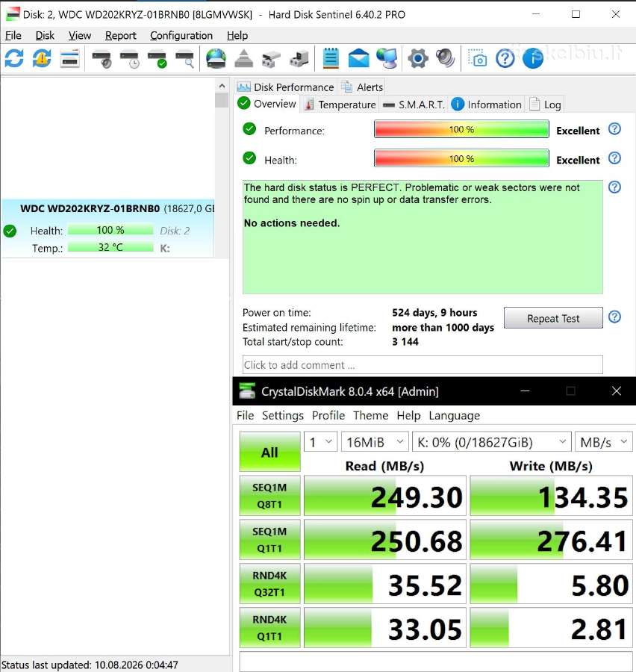The height and width of the screenshot is (672, 636).
Task: Click the scroll up arrow in disk list
Action: (222, 86)
